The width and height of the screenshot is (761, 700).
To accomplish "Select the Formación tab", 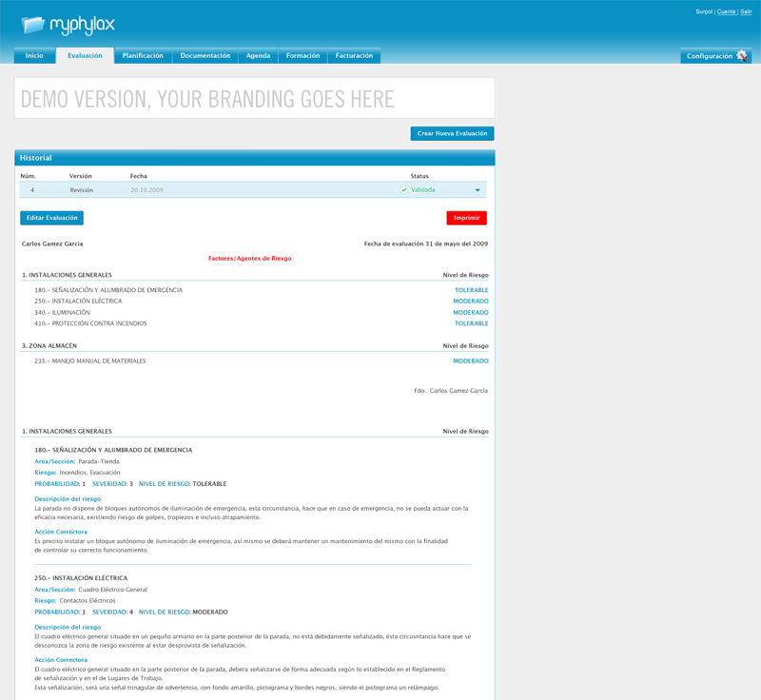I will click(x=302, y=56).
